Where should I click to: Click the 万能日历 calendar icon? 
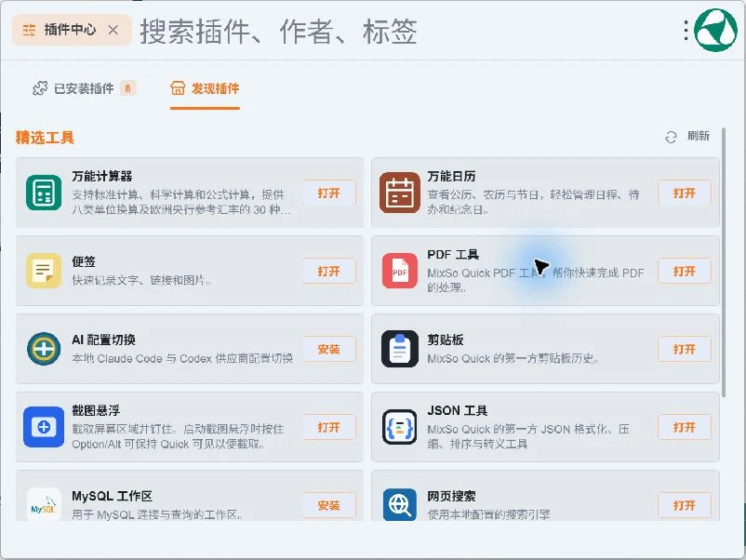(x=400, y=193)
